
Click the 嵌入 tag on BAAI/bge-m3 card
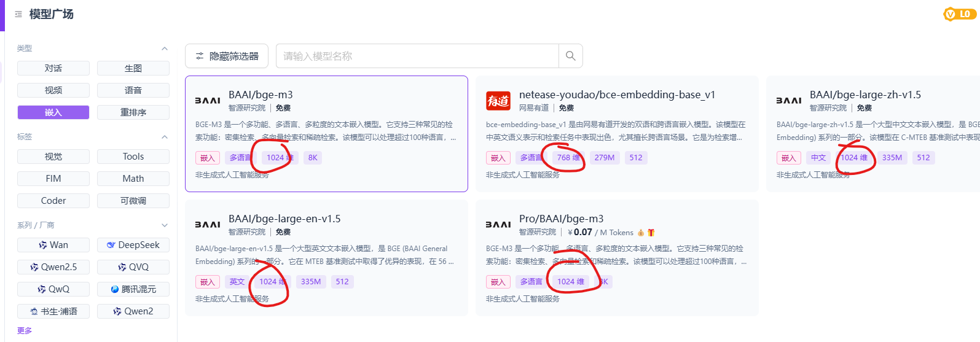pyautogui.click(x=208, y=158)
